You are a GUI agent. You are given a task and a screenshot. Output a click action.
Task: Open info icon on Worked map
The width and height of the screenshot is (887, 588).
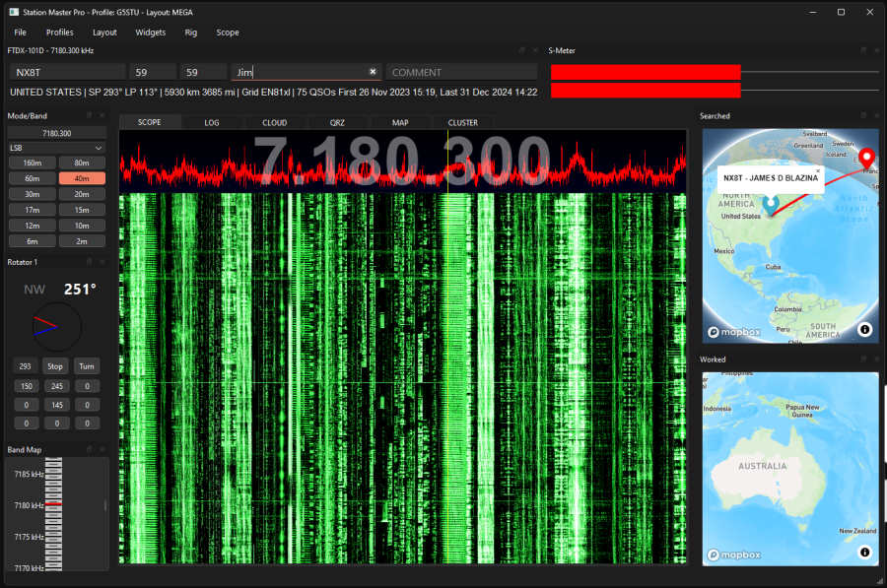click(x=865, y=552)
